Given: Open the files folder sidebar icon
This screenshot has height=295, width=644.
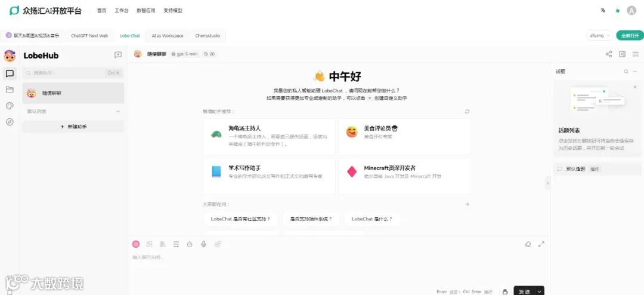Looking at the screenshot, I should (10, 90).
